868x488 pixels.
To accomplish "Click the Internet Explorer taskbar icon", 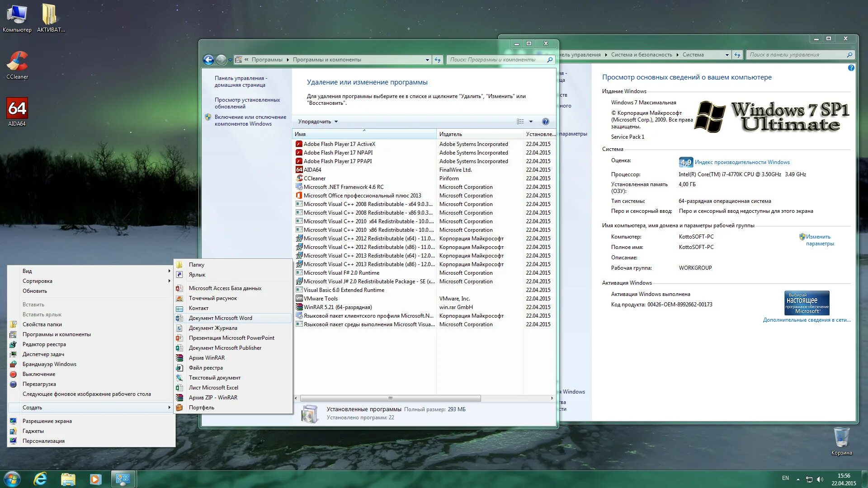I will tap(41, 479).
